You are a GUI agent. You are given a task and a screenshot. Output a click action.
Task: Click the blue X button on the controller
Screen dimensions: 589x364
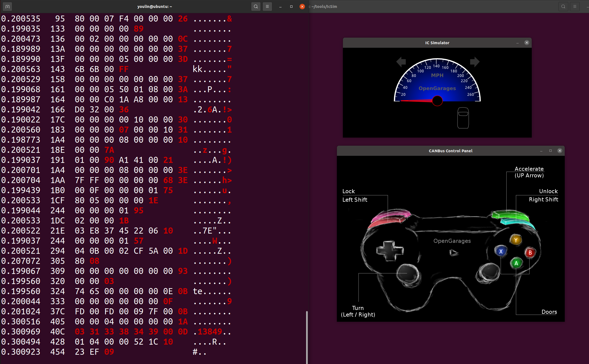tap(501, 251)
